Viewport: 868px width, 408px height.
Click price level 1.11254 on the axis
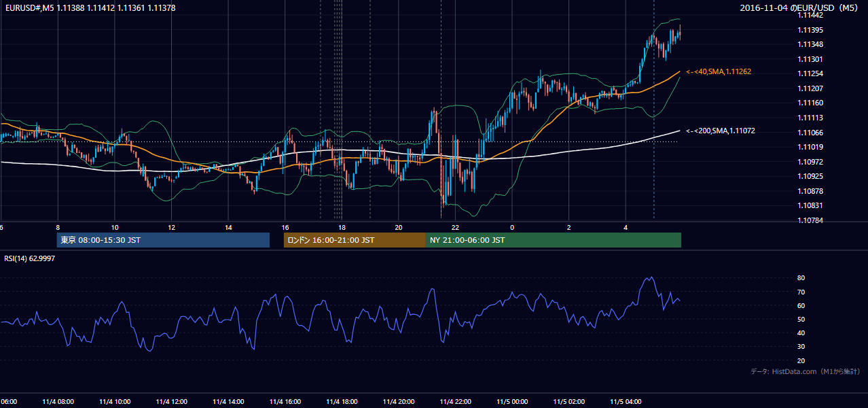810,73
